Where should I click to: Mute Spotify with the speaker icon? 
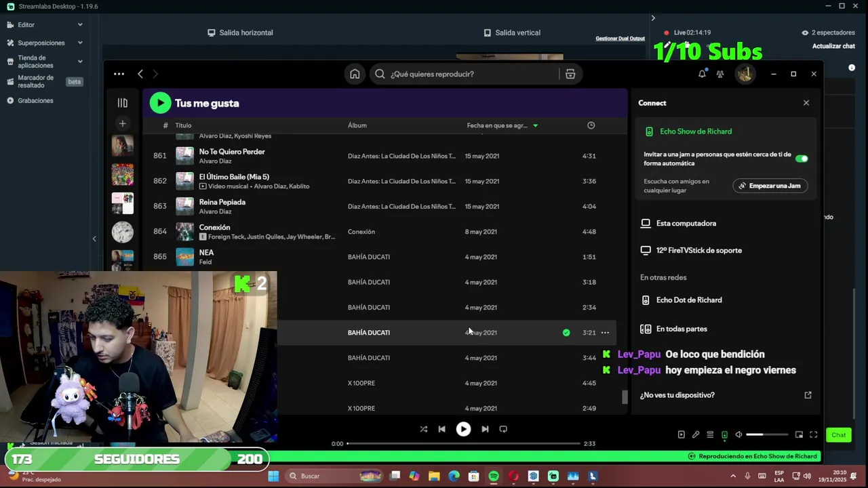739,434
